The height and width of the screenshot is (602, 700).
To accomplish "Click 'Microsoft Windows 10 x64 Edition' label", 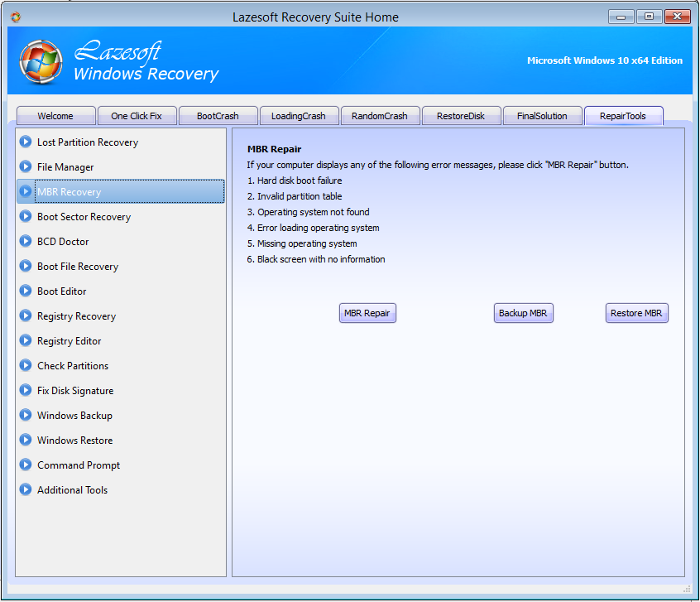I will (605, 60).
